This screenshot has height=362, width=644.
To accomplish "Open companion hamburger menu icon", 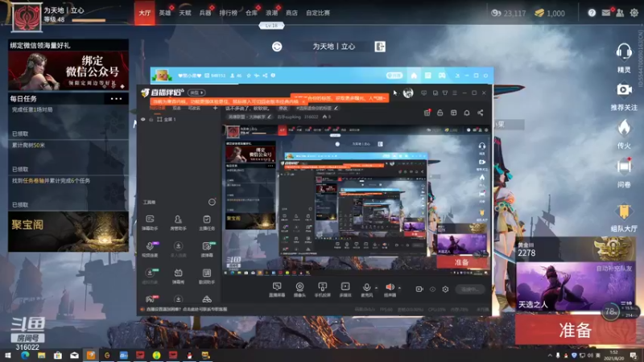I will (455, 93).
